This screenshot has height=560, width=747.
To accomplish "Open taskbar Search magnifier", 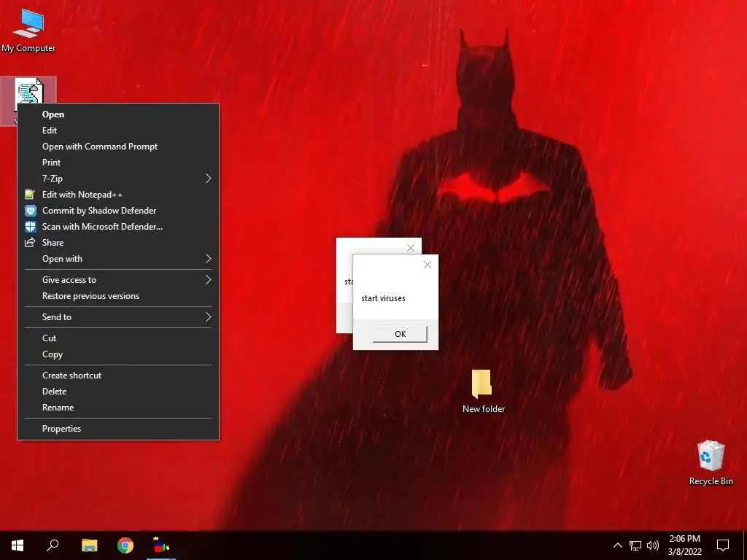I will [53, 545].
